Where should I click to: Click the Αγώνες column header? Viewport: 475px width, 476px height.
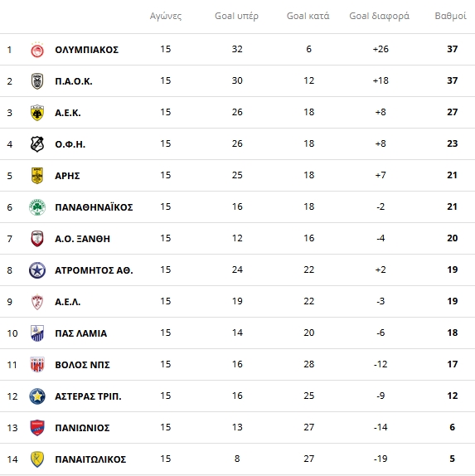pyautogui.click(x=166, y=16)
